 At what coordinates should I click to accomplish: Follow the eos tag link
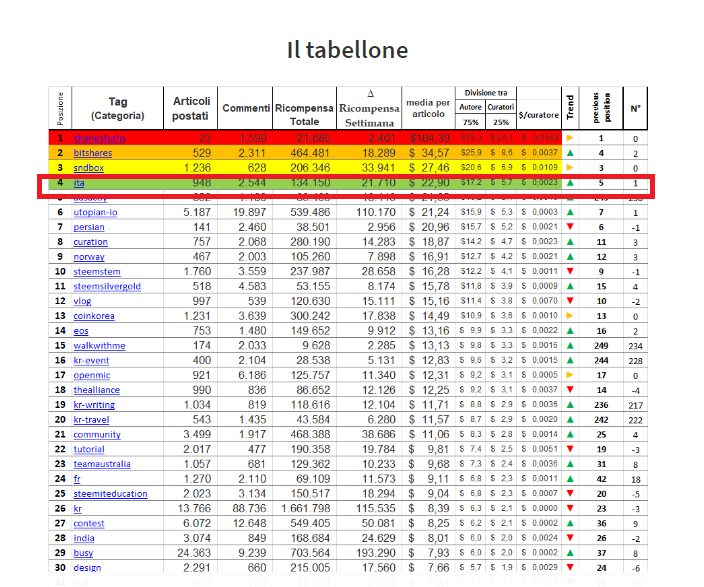(81, 331)
